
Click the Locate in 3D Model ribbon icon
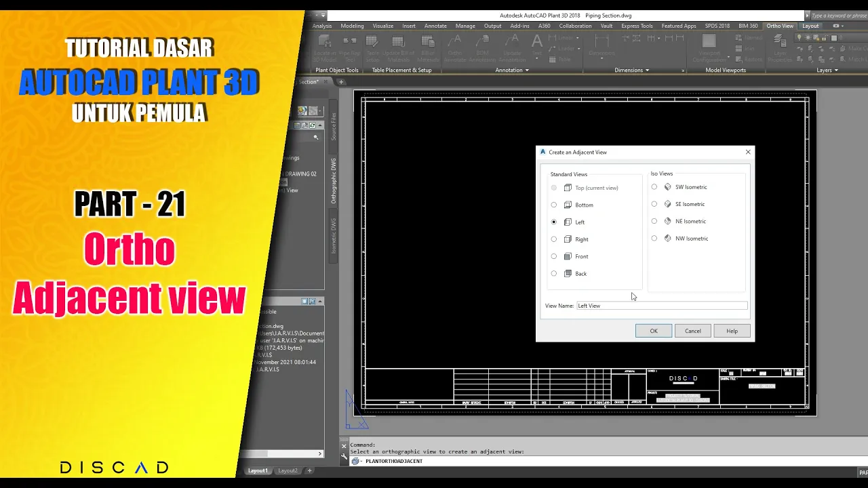[x=325, y=41]
